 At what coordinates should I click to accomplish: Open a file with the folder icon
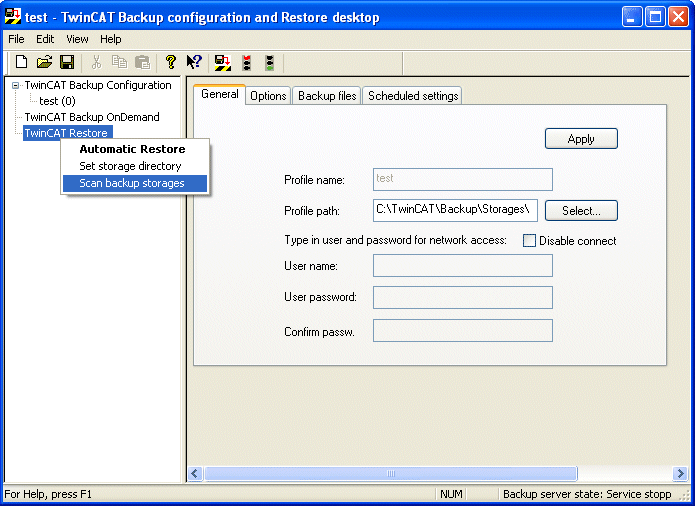click(x=44, y=62)
